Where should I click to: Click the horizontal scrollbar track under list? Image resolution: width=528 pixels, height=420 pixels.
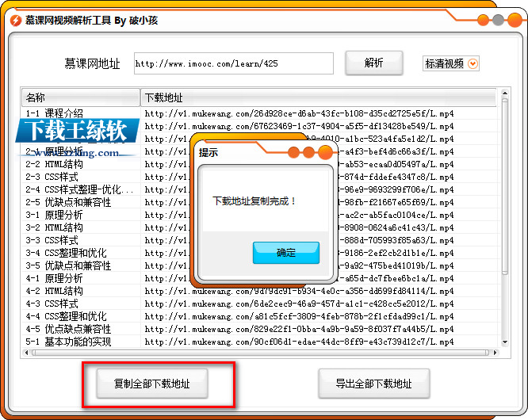tap(260, 353)
